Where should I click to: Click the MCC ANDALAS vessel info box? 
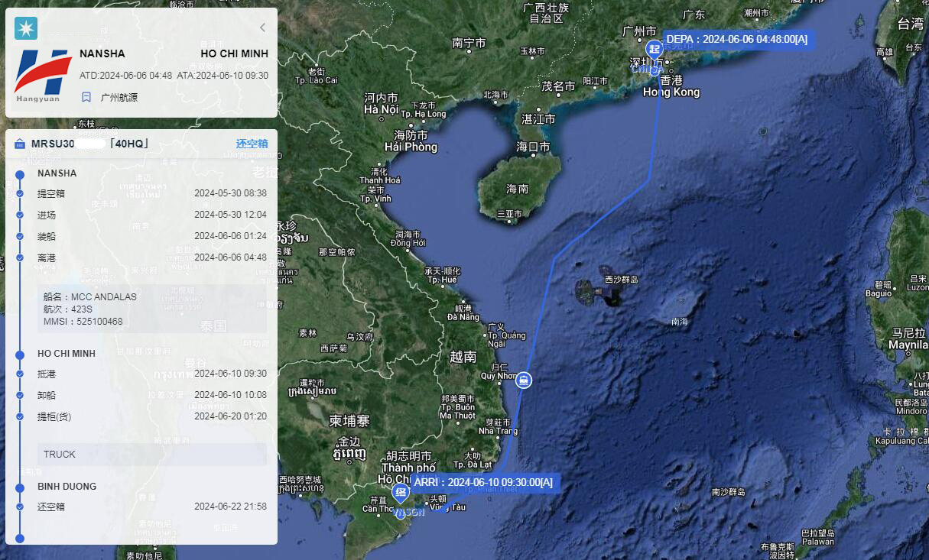(151, 309)
